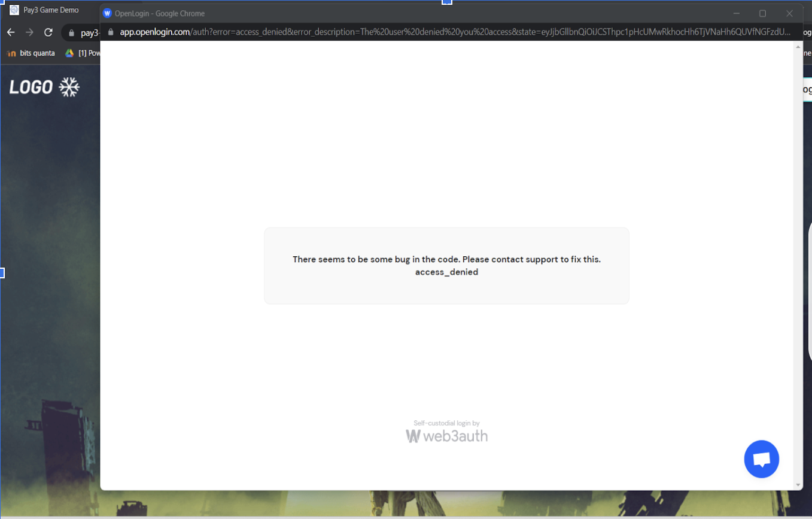This screenshot has width=812, height=519.
Task: Minimize the OpenLogin popup window
Action: (736, 13)
